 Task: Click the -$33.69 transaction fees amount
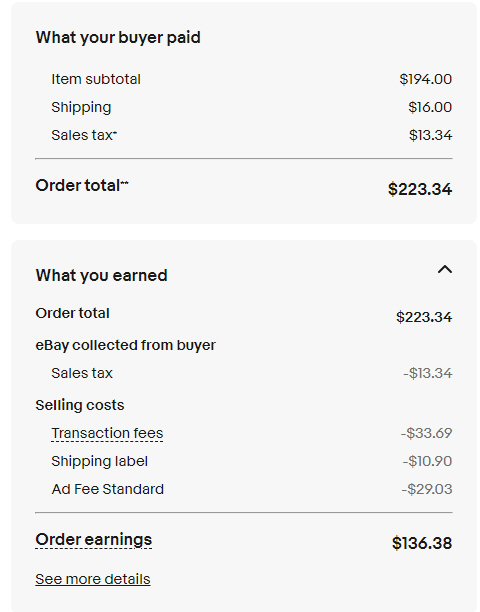[427, 433]
